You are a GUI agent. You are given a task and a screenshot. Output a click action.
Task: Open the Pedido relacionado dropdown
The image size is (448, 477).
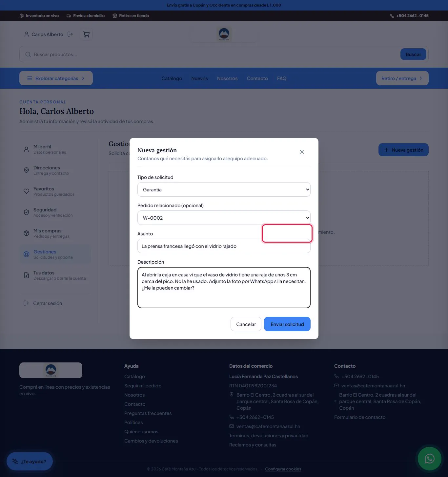point(224,218)
